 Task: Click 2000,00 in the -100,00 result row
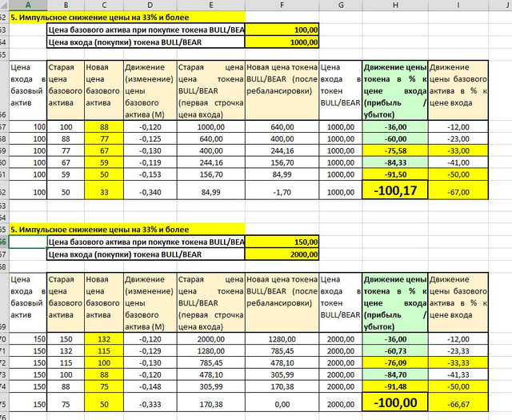pos(341,402)
